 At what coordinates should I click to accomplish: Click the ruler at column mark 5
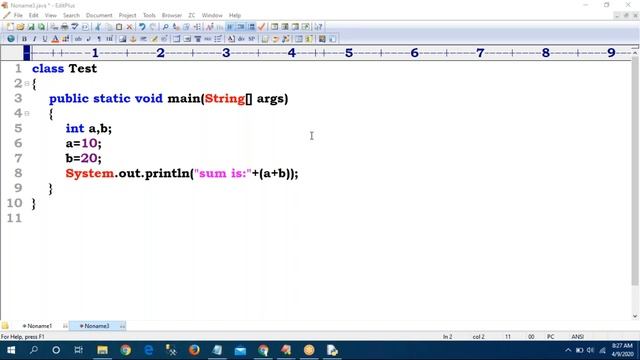tap(349, 53)
